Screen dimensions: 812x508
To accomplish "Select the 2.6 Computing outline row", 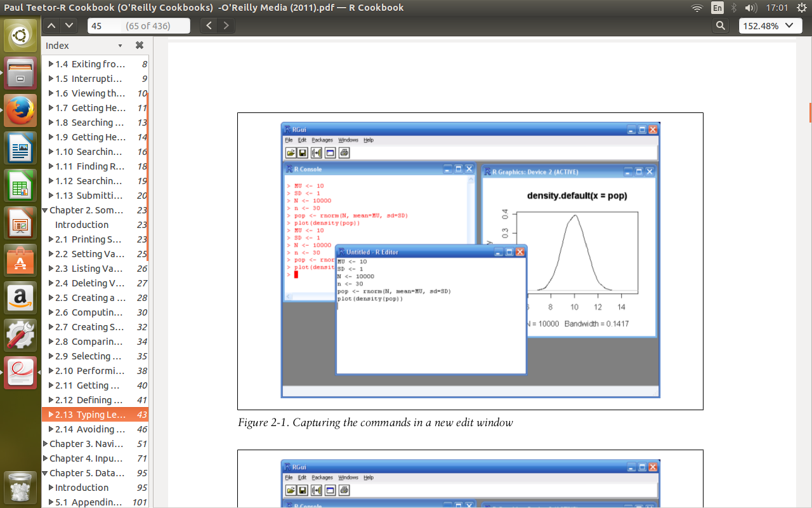I will (95, 312).
